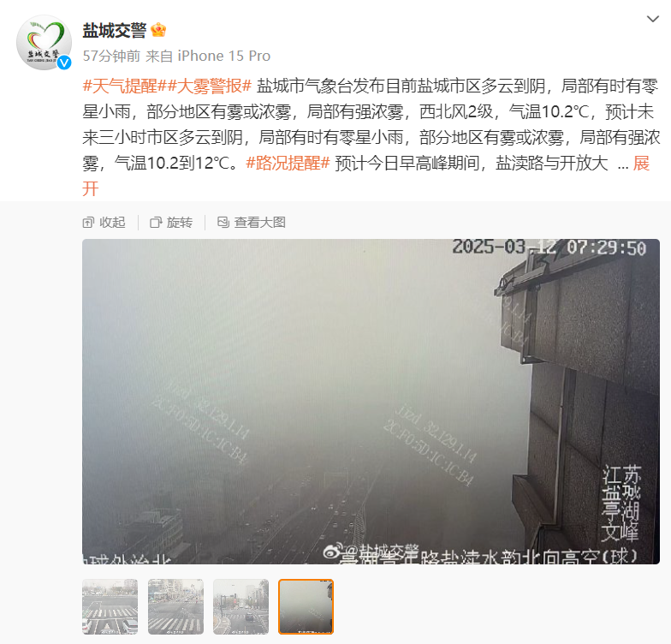
Task: Open the 盐城交警 account name link
Action: click(115, 31)
